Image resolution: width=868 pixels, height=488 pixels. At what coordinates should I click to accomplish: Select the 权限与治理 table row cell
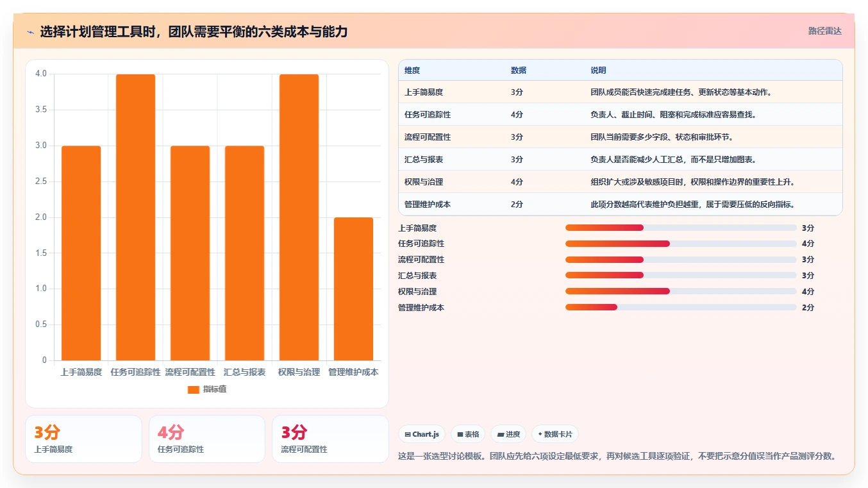[x=424, y=182]
